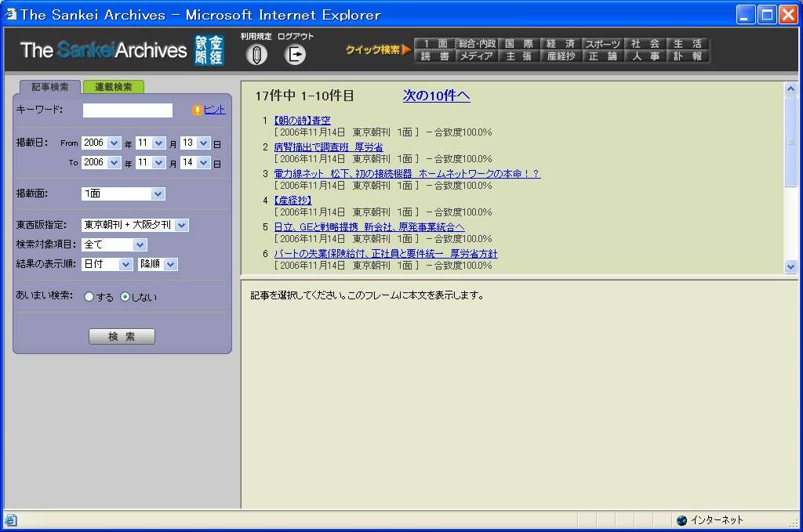This screenshot has height=532, width=803.
Task: Click the 利用規定 (terms of use) icon
Action: coord(256,54)
